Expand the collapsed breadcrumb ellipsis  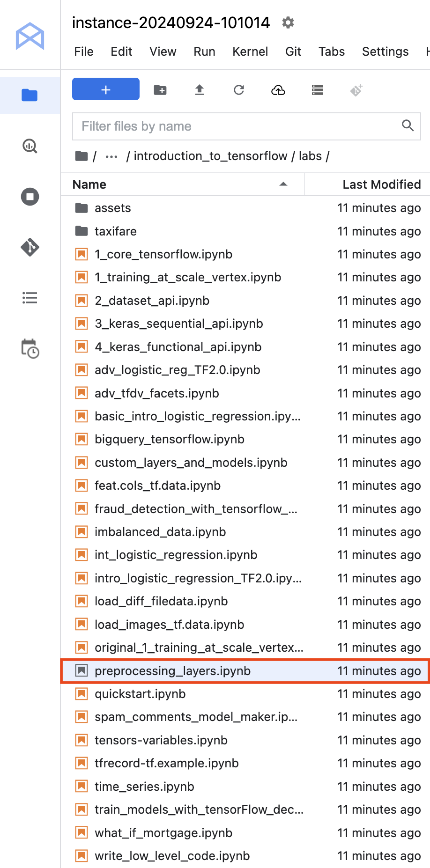(x=111, y=156)
